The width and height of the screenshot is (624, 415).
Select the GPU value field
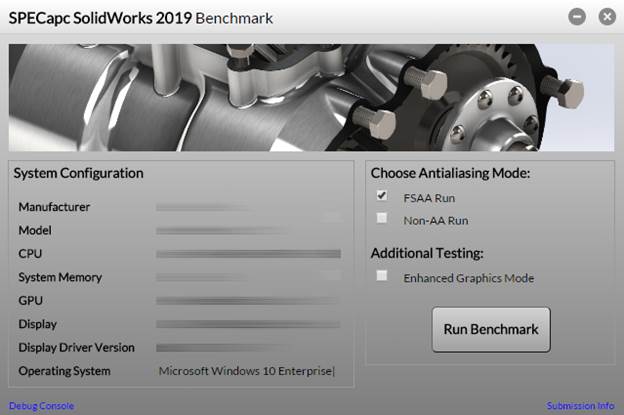247,301
